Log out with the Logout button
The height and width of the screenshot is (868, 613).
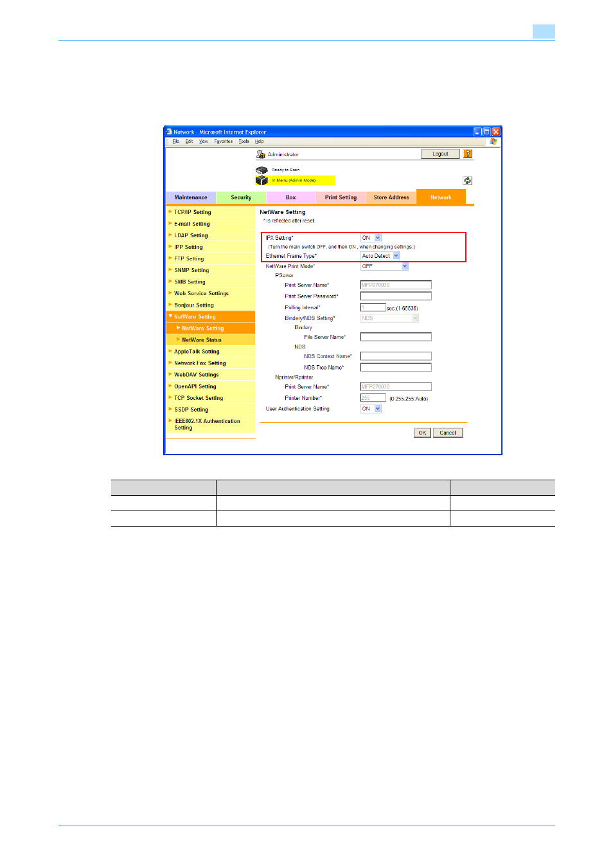click(440, 154)
